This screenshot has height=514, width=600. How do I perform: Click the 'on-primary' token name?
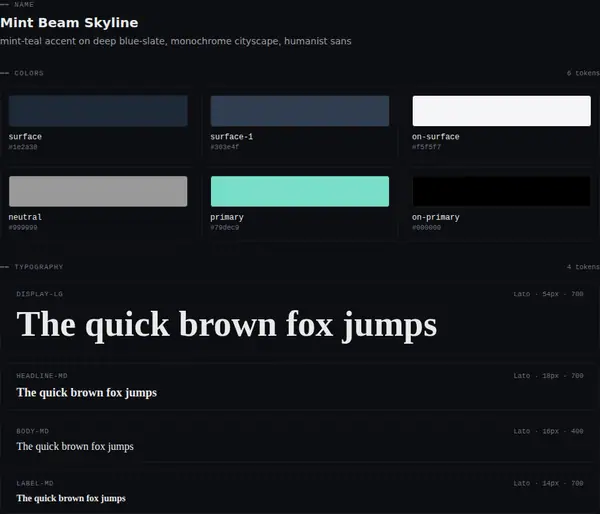point(435,217)
